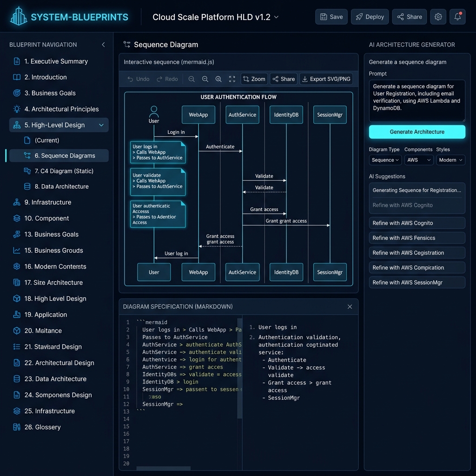Open the settings gear icon
Viewport: 476px width, 476px height.
click(x=438, y=17)
